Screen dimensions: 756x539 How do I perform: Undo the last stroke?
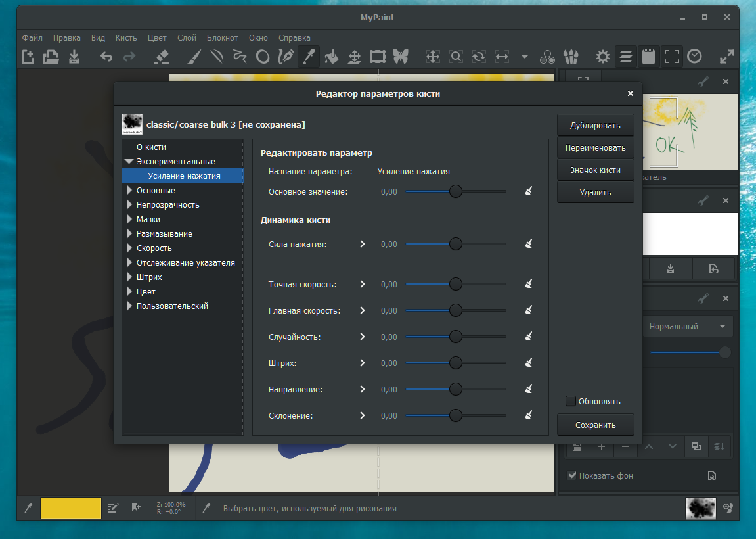pos(106,57)
